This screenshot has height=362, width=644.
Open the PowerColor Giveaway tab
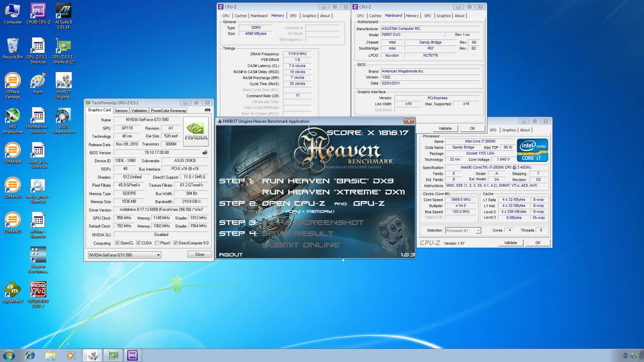point(168,110)
